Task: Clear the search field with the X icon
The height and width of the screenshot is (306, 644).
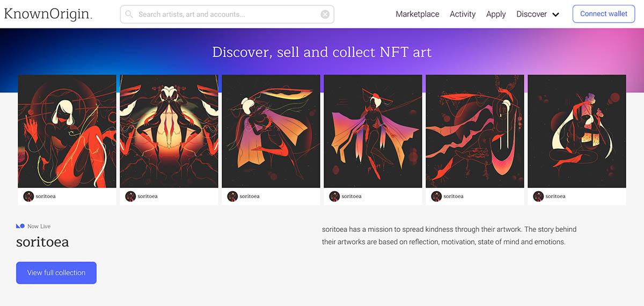Action: click(x=325, y=14)
